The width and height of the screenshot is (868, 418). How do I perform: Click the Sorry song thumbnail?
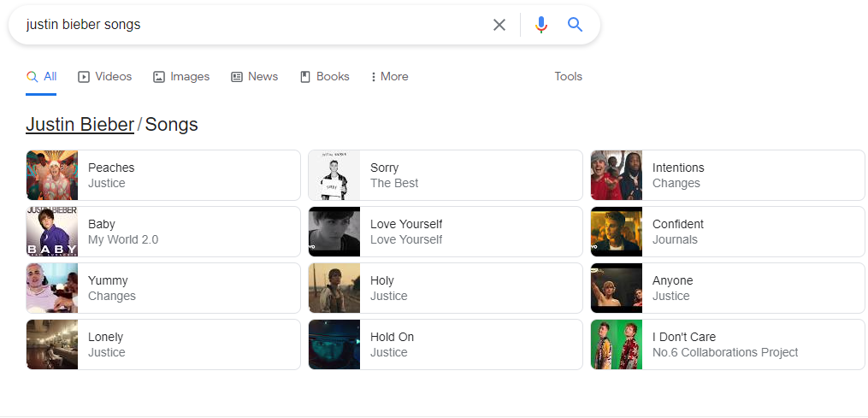[334, 175]
